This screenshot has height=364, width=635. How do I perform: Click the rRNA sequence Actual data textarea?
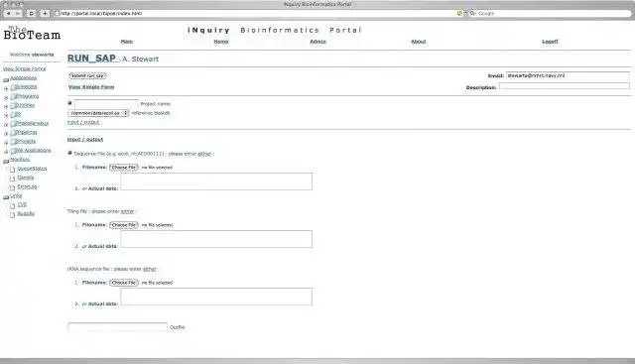click(216, 297)
